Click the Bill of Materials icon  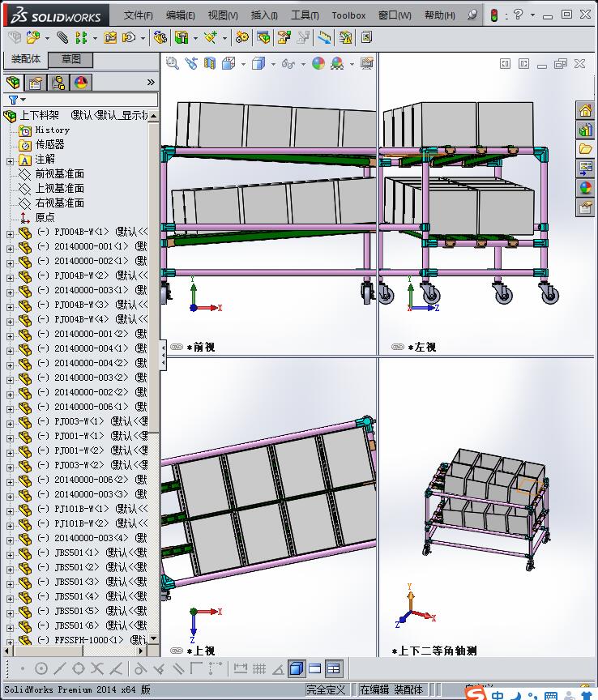click(263, 38)
